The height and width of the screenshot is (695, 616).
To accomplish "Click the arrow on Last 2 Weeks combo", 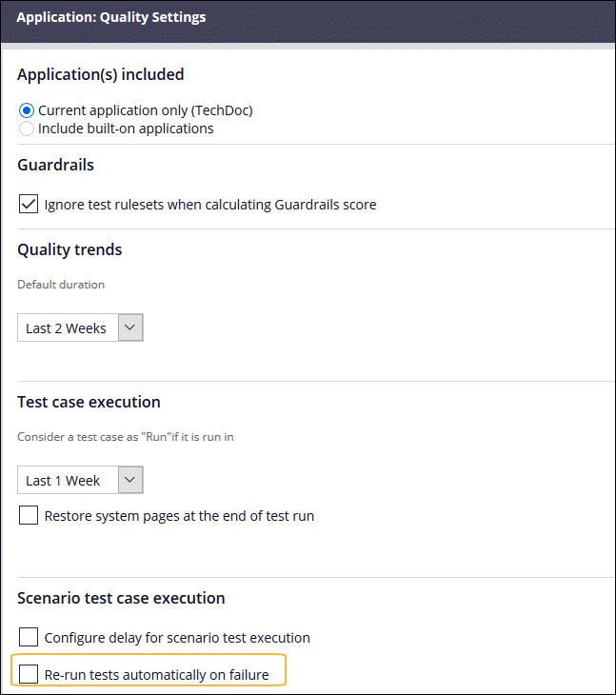I will pyautogui.click(x=130, y=328).
